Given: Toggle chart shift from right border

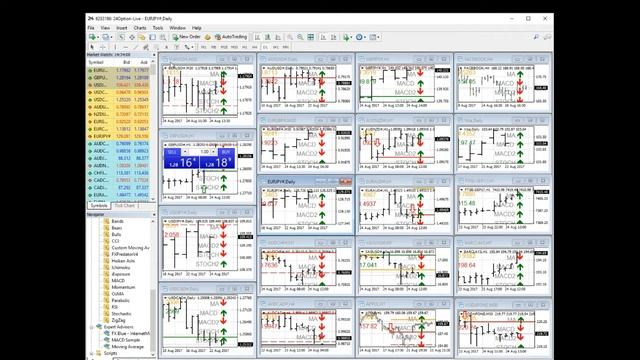Looking at the screenshot, I should tap(333, 37).
